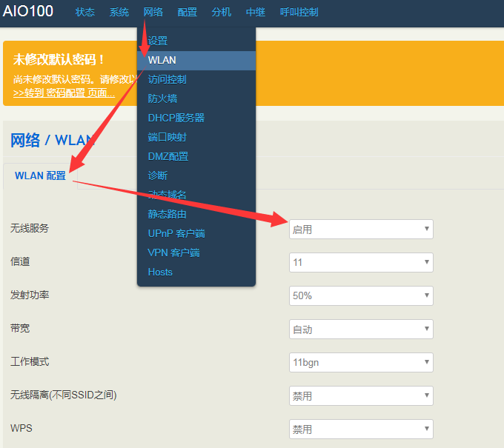
Task: Open 端口映射 from the dropdown menu
Action: (196, 138)
